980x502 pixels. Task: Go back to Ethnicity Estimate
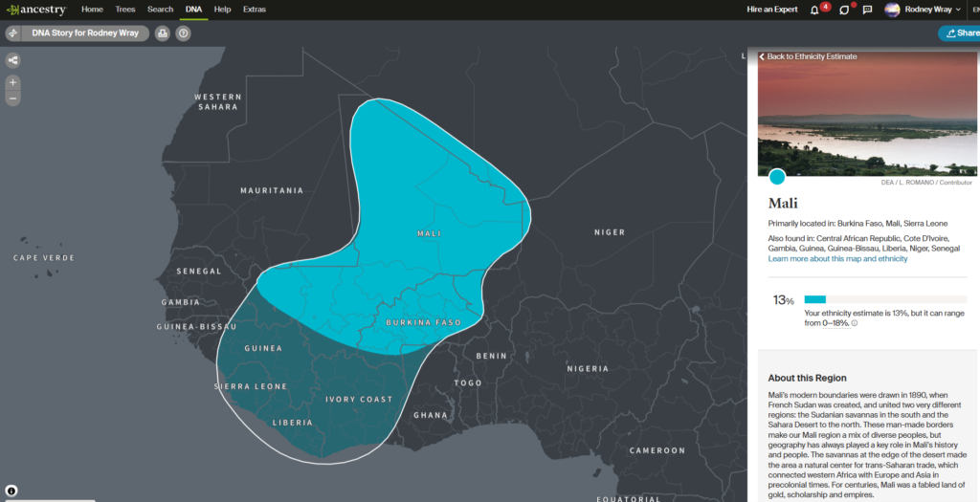[808, 56]
